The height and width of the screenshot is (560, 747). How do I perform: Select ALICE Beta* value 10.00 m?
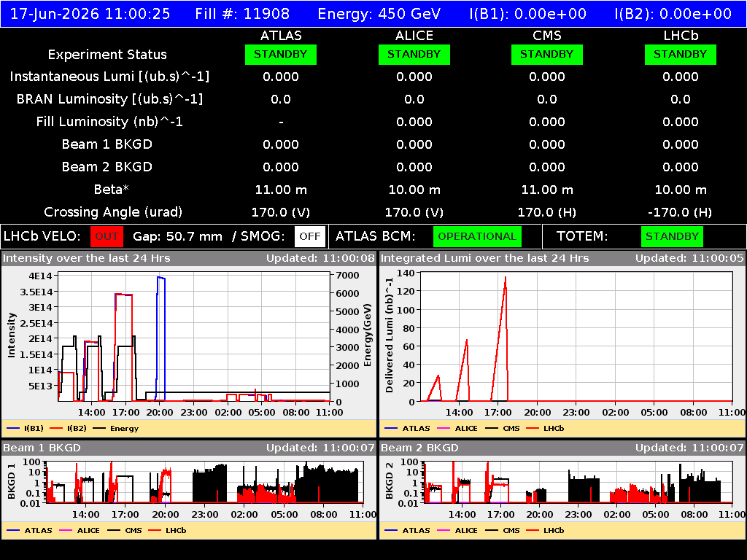414,190
